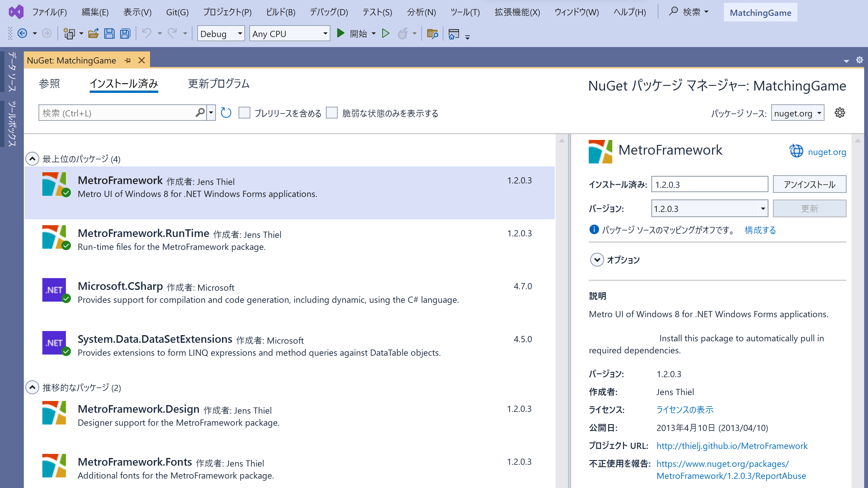Click the MetroFramework package icon in the list

55,184
